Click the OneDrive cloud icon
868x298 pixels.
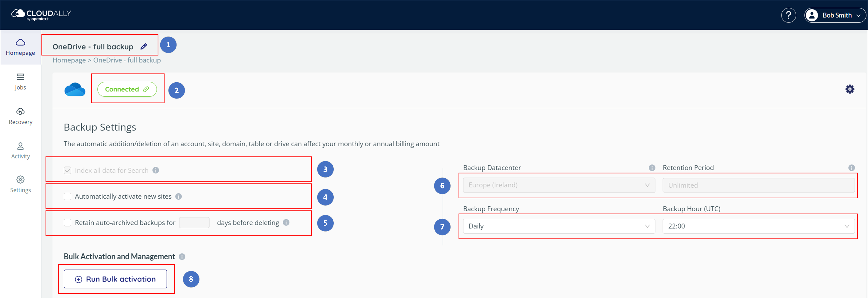click(75, 89)
